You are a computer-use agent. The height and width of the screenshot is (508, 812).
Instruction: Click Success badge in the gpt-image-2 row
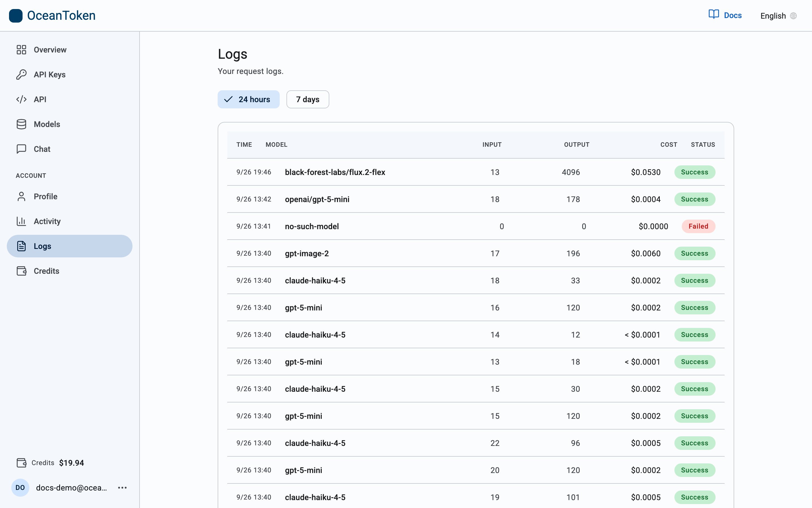[x=694, y=254]
